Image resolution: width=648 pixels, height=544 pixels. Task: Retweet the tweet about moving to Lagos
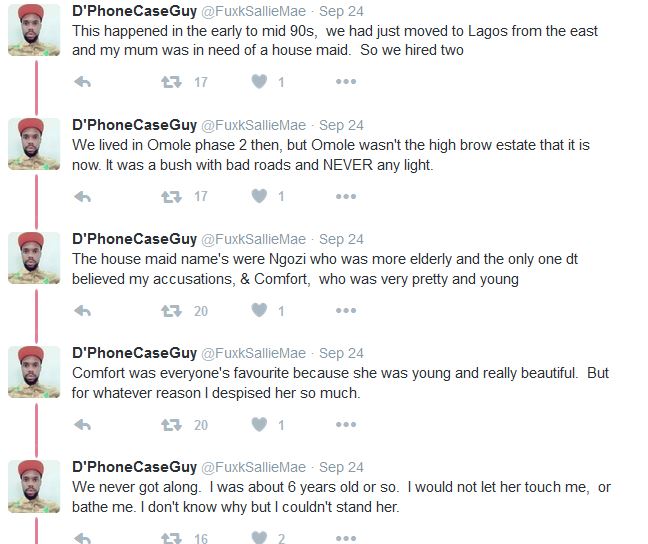[171, 82]
